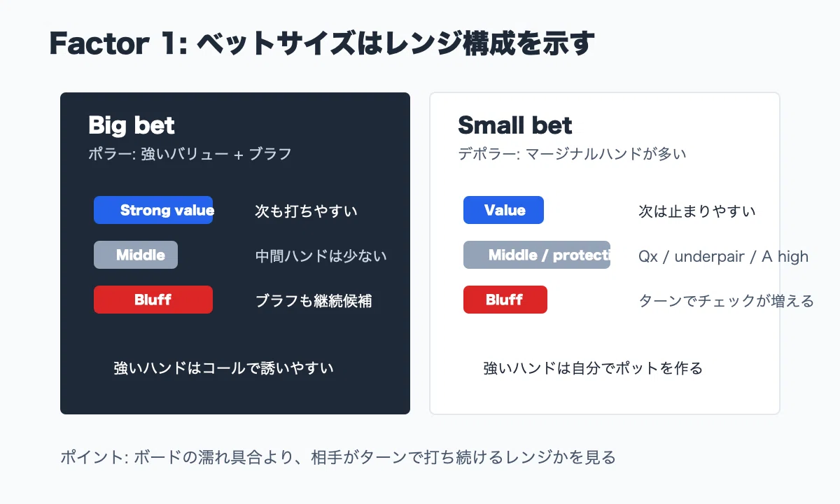The image size is (840, 504).
Task: Click the blue Value badge in Small bet
Action: [x=503, y=210]
